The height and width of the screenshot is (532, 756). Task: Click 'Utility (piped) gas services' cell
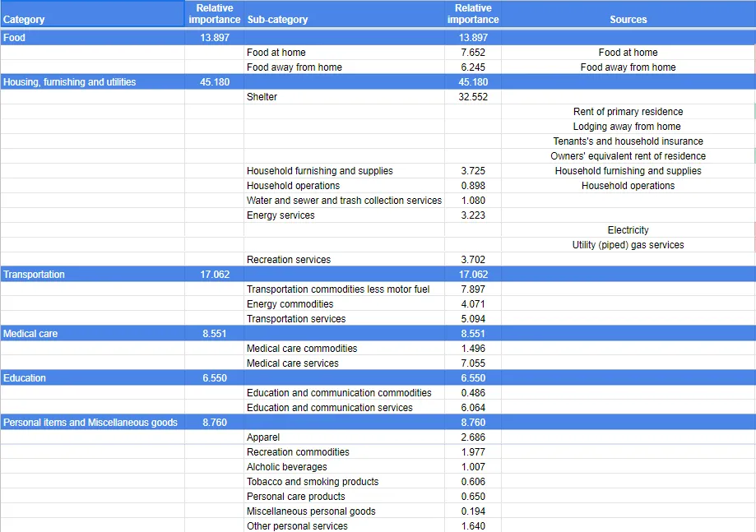click(x=628, y=245)
